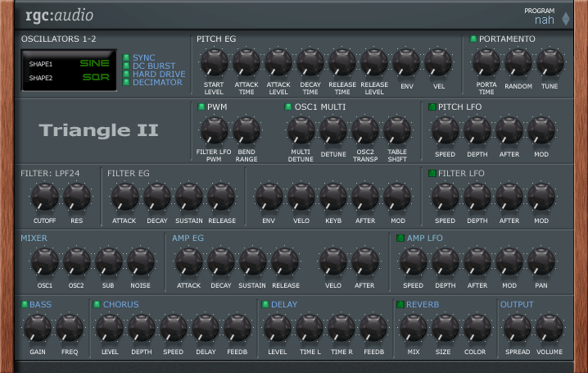Click the filter KEYB knob
This screenshot has width=588, height=373.
point(333,197)
